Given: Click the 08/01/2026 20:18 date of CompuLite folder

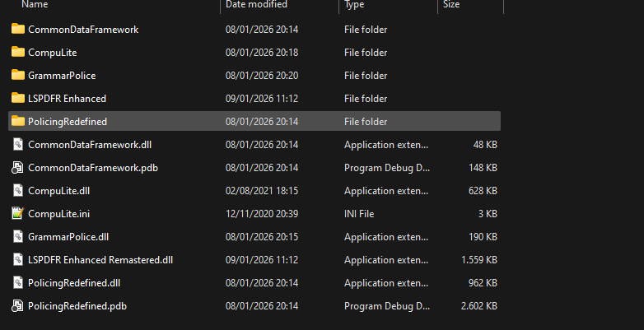Looking at the screenshot, I should click(x=262, y=53).
